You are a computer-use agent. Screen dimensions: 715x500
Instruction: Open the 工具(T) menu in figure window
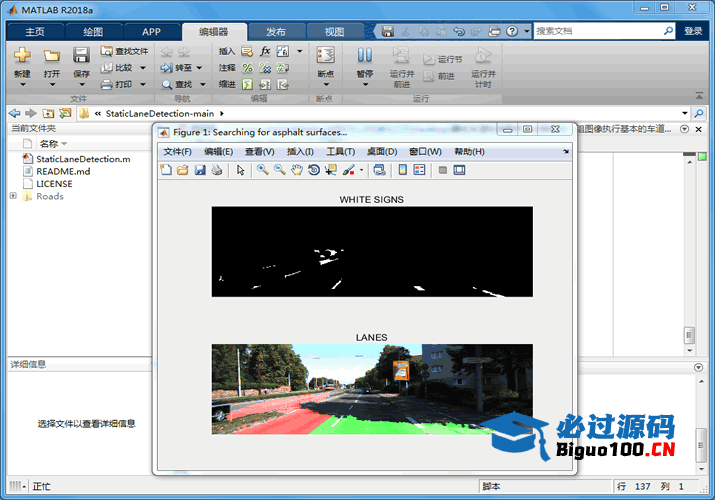click(x=341, y=152)
